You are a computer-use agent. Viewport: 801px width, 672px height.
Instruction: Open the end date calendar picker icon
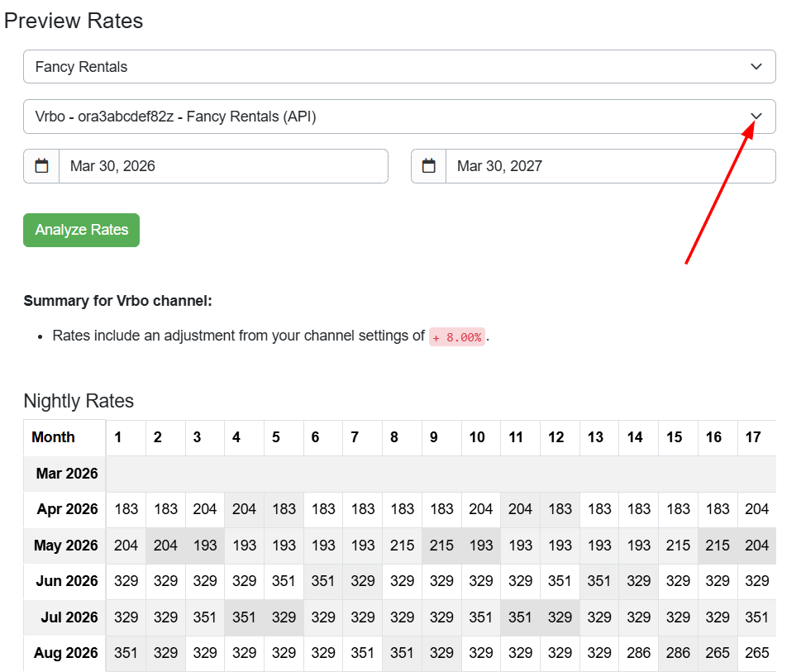(428, 166)
